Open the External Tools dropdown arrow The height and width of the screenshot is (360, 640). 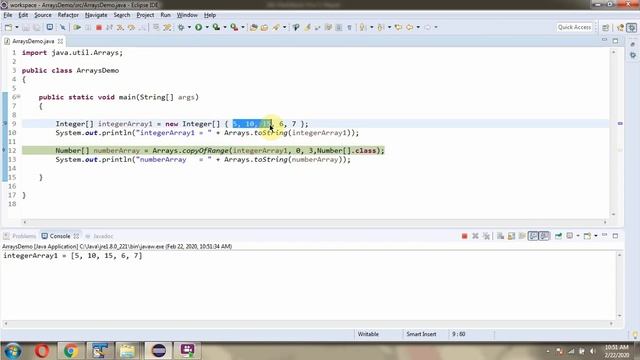[x=243, y=27]
